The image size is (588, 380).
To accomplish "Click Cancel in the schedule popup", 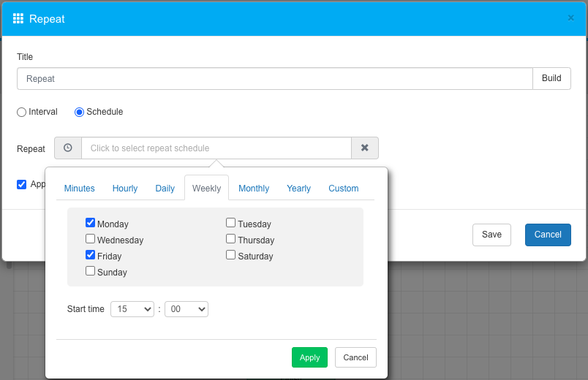I will (x=355, y=357).
